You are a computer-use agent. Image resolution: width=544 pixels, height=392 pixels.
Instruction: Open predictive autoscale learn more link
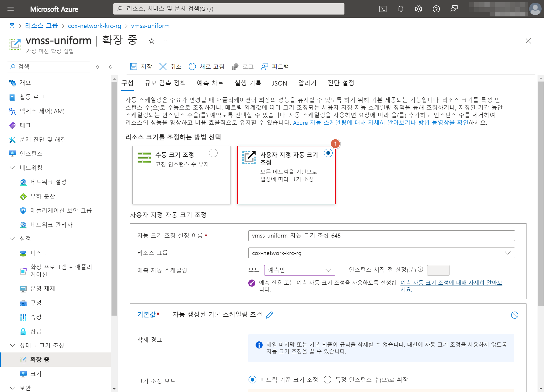click(451, 283)
